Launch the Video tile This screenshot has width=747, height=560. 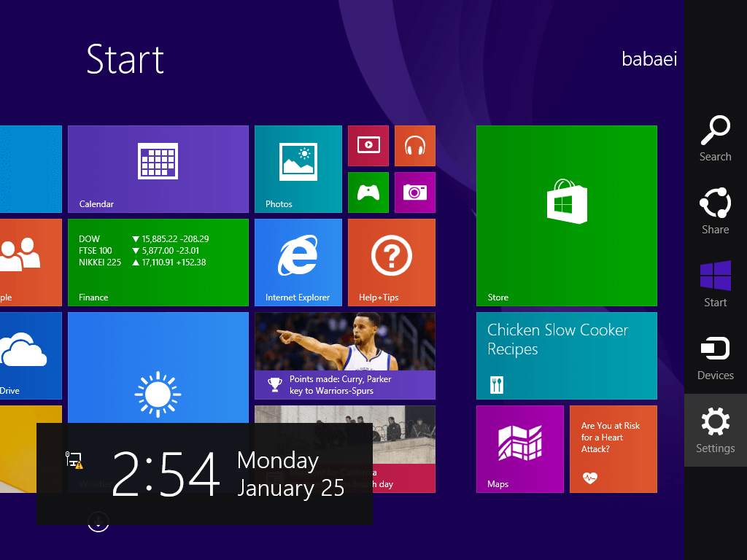368,146
